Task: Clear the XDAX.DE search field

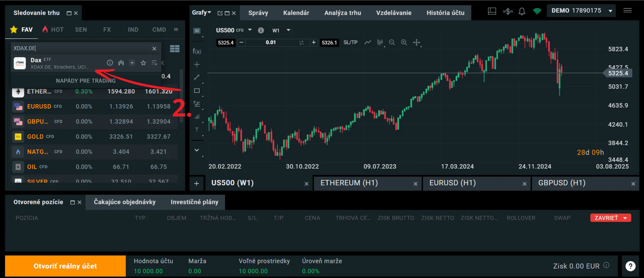Action: tap(154, 49)
